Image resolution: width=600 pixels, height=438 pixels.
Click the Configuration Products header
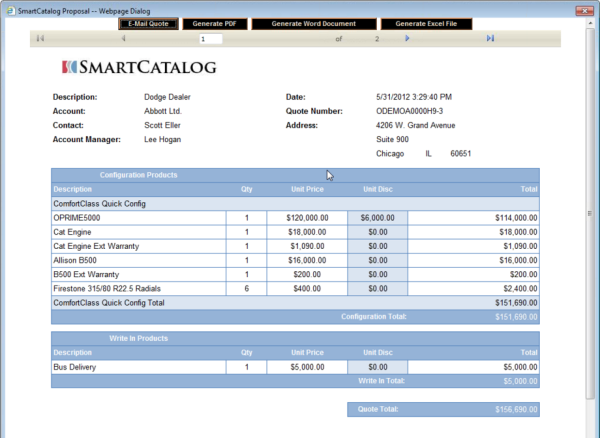[x=139, y=175]
